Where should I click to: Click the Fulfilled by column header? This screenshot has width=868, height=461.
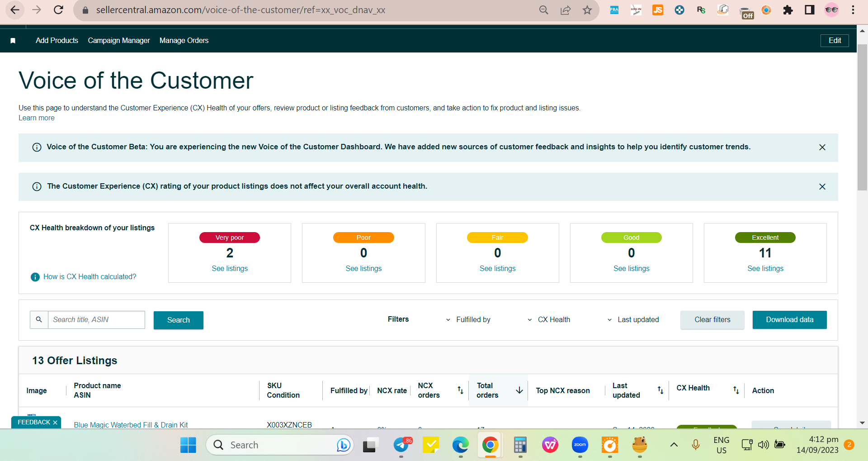point(349,390)
